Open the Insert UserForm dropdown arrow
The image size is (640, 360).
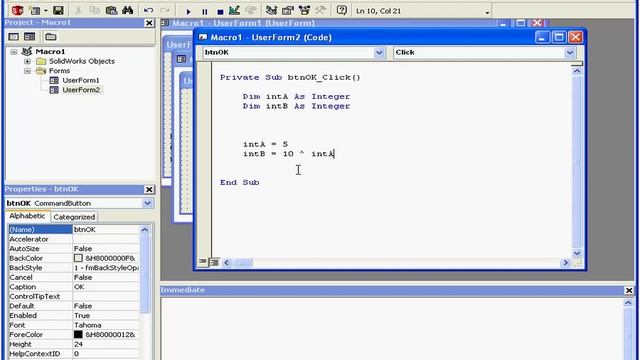(x=45, y=11)
